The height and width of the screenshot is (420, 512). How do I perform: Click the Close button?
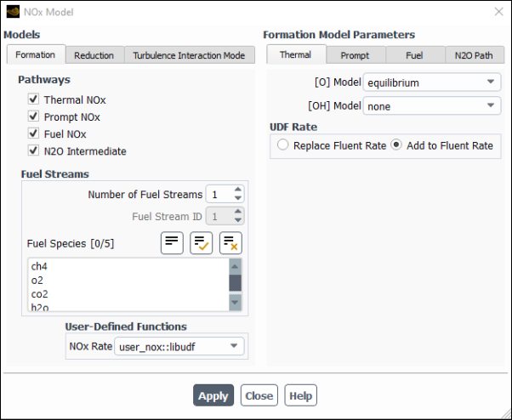pos(259,395)
